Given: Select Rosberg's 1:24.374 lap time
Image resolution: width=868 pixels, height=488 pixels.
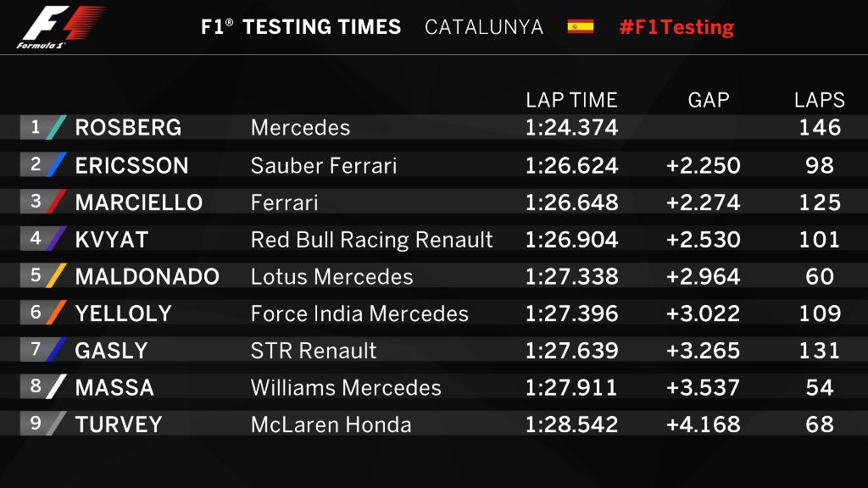Looking at the screenshot, I should 571,128.
